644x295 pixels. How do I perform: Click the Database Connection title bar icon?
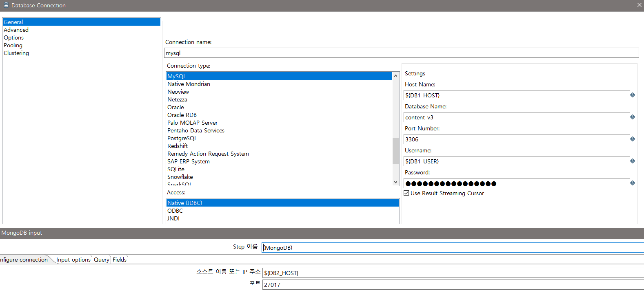coord(6,5)
